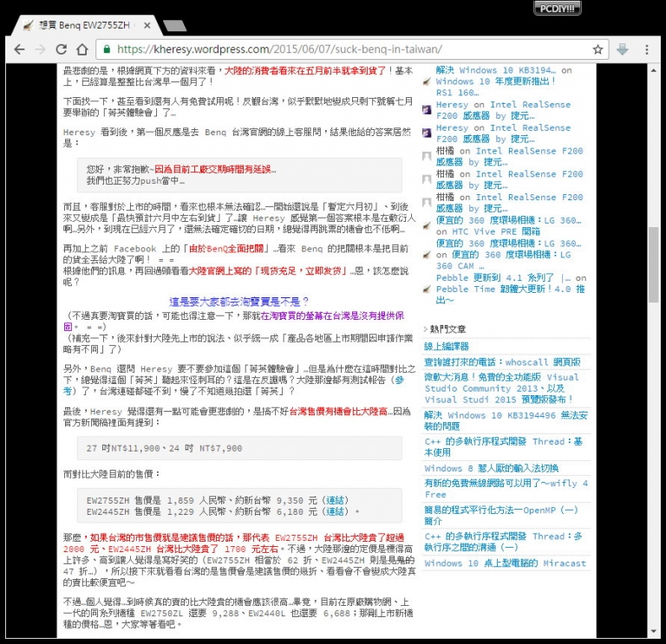Close the Benq EW2755ZH tab
The height and width of the screenshot is (644, 666).
click(147, 25)
